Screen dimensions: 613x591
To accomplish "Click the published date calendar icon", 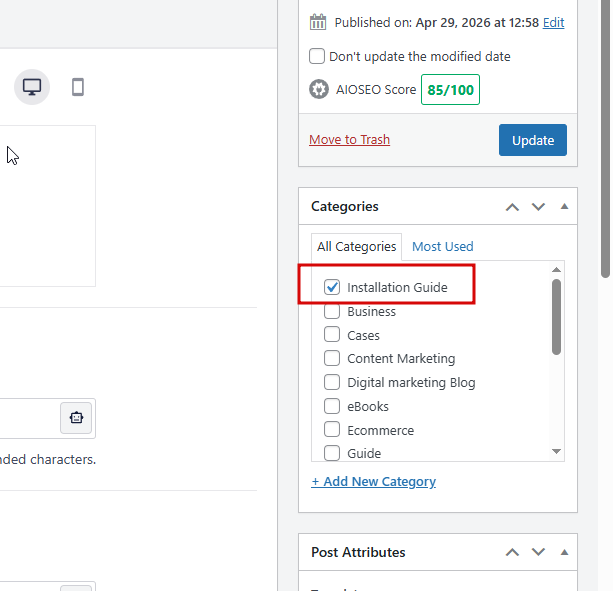I will (x=318, y=22).
